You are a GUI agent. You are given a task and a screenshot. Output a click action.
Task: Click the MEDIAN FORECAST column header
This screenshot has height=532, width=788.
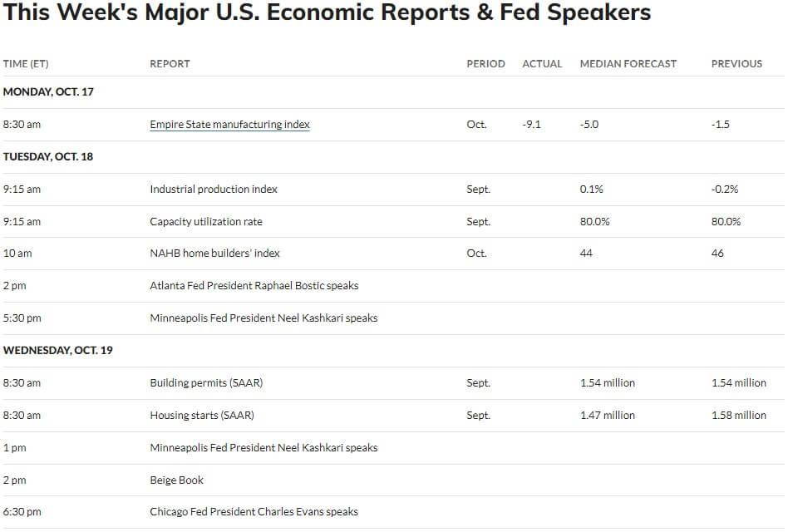pos(628,64)
